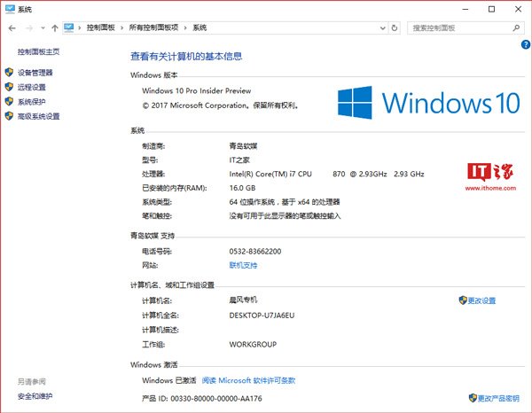Click the up-one-level arrow
Screen dimensions: 532x413
pos(57,28)
